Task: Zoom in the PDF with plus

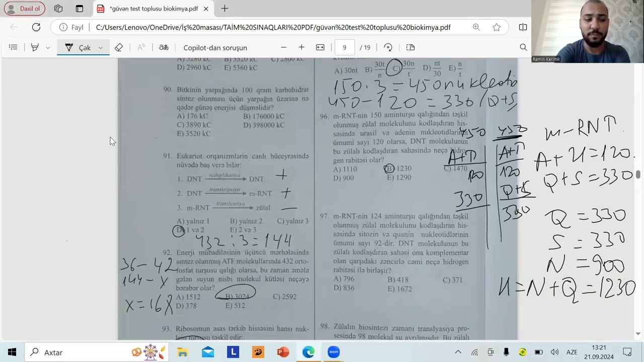Action: (x=301, y=47)
